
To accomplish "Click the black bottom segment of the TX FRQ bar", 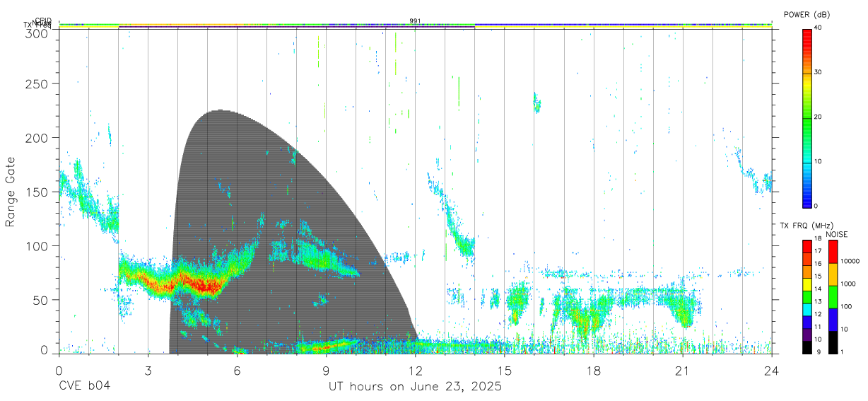I will tap(807, 347).
